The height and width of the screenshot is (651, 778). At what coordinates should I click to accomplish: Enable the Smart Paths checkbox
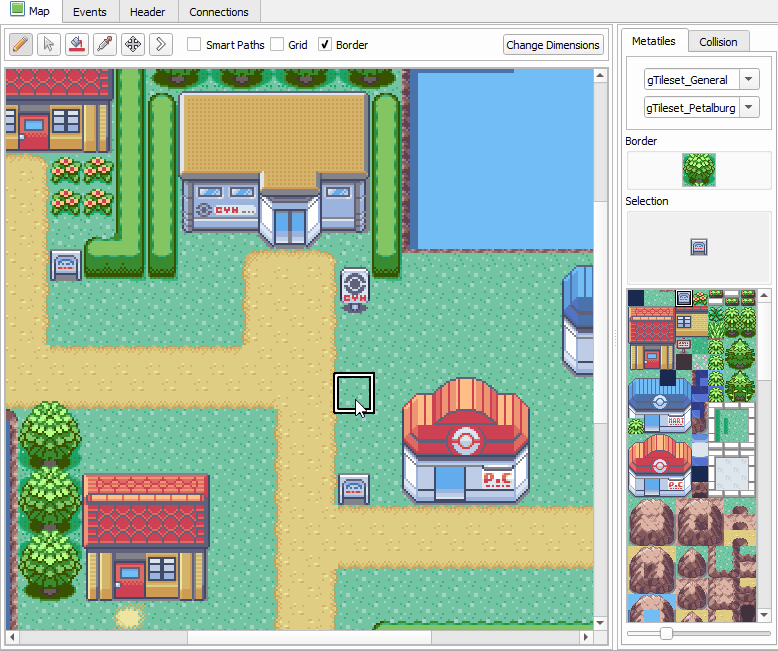pyautogui.click(x=194, y=45)
